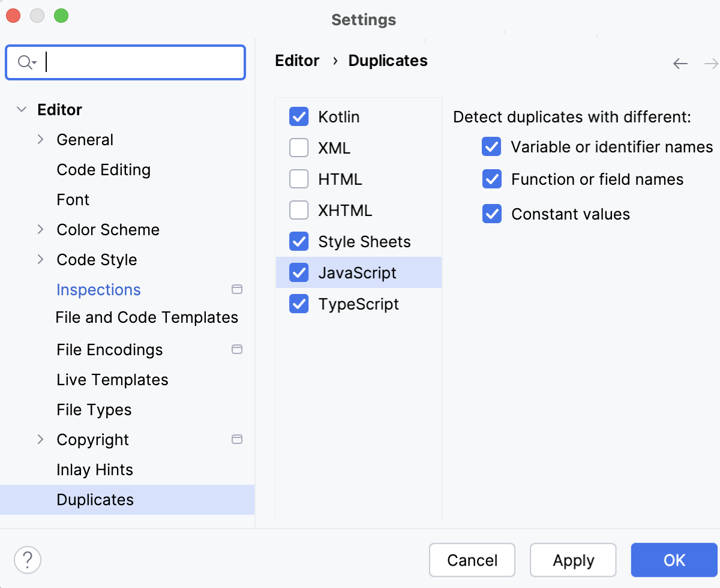Navigate back using the left arrow icon
Image resolution: width=720 pixels, height=588 pixels.
tap(680, 64)
